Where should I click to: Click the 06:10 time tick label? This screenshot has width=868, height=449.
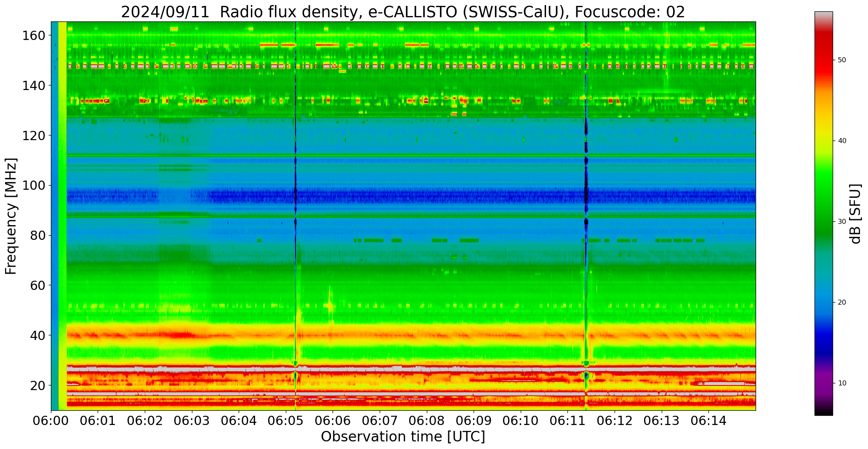coord(521,420)
